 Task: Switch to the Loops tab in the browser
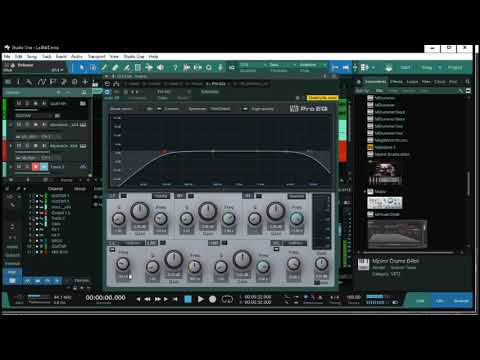coord(412,82)
